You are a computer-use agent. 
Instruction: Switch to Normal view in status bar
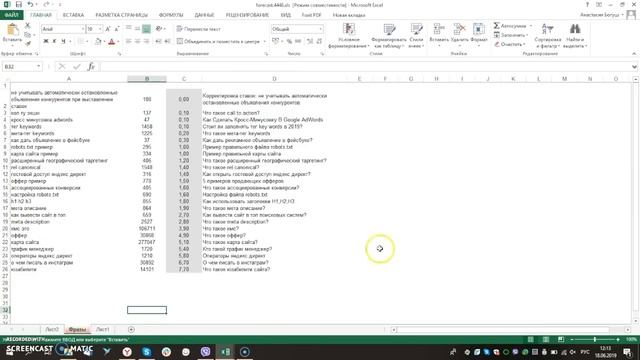[x=530, y=339]
